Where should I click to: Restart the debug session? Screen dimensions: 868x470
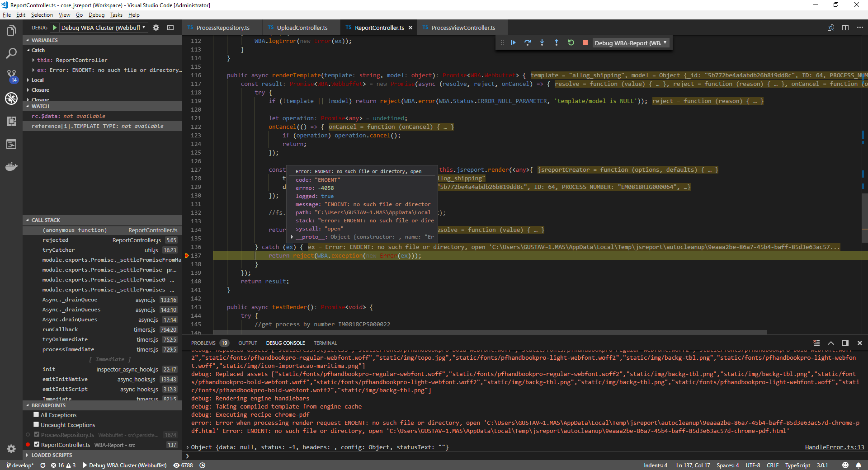(571, 42)
